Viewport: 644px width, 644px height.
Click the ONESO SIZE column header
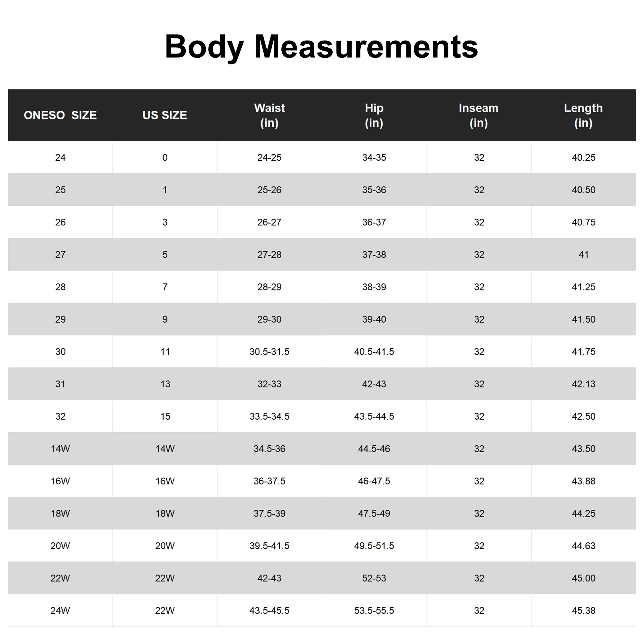point(60,115)
